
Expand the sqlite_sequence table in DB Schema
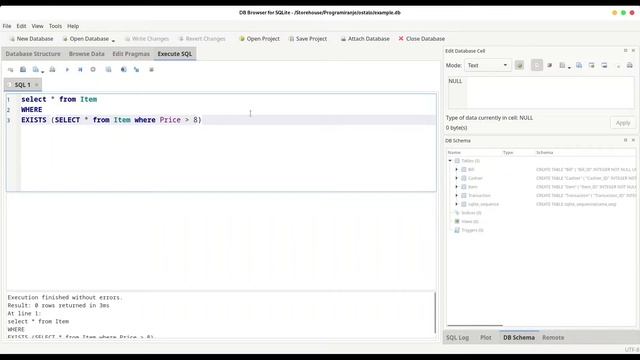point(457,204)
